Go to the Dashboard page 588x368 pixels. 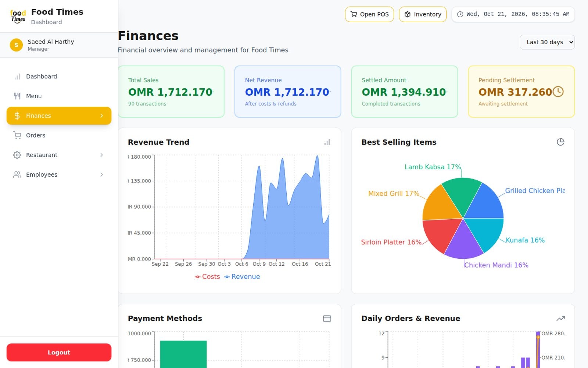[59, 77]
